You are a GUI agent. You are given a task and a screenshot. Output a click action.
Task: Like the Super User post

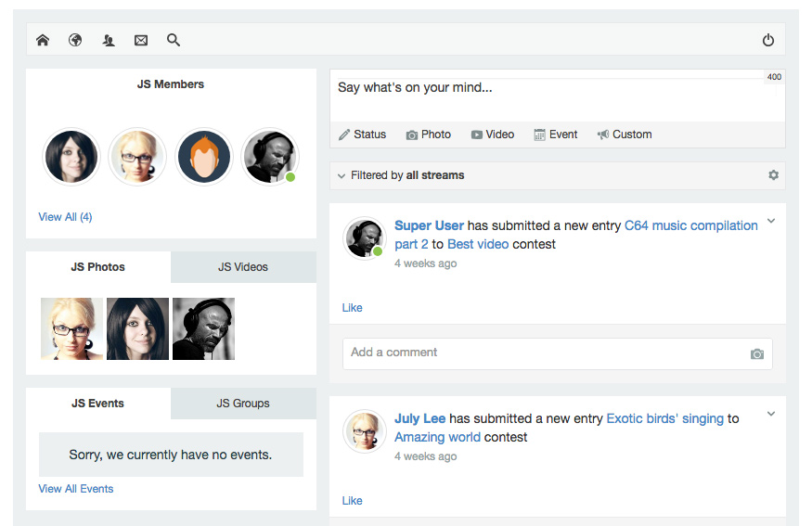coord(352,307)
